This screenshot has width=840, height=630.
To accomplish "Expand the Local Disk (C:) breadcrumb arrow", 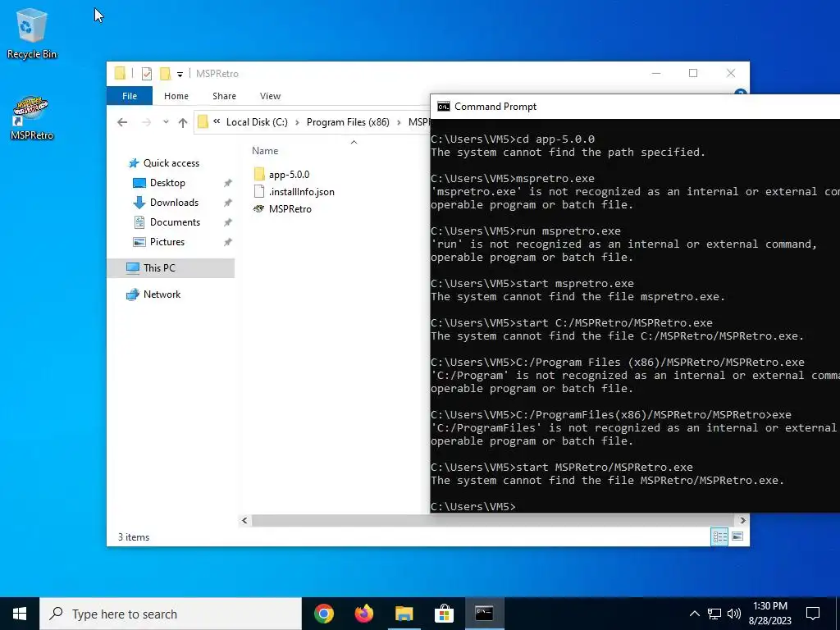I will pyautogui.click(x=297, y=122).
